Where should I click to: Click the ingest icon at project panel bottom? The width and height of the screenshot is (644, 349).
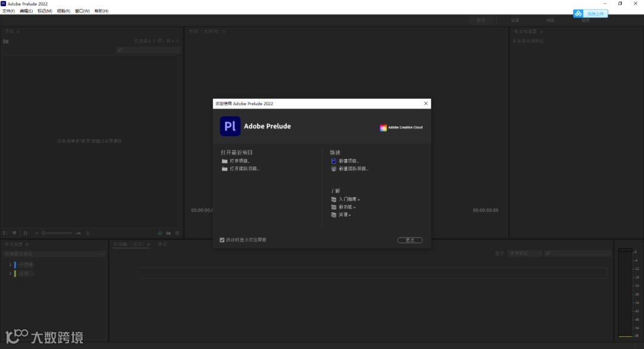point(160,233)
